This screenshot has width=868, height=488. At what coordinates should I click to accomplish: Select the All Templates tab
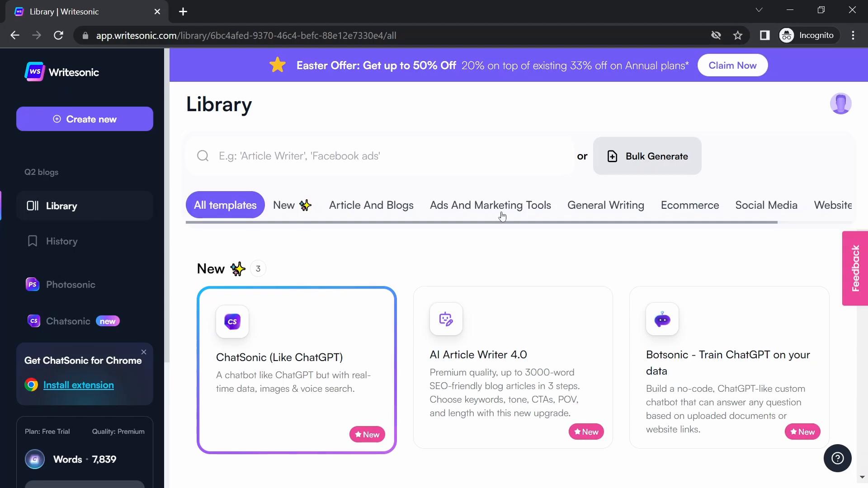tap(225, 204)
